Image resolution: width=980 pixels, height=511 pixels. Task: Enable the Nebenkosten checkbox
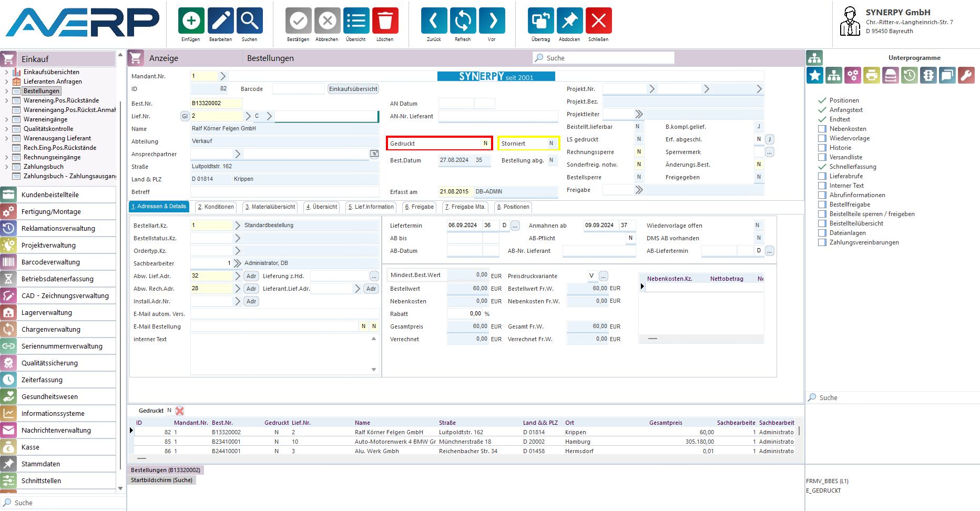[822, 129]
